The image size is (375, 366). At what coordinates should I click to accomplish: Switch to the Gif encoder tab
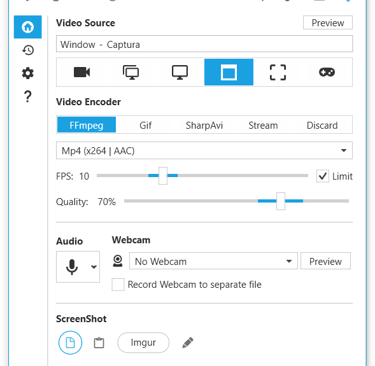(146, 125)
